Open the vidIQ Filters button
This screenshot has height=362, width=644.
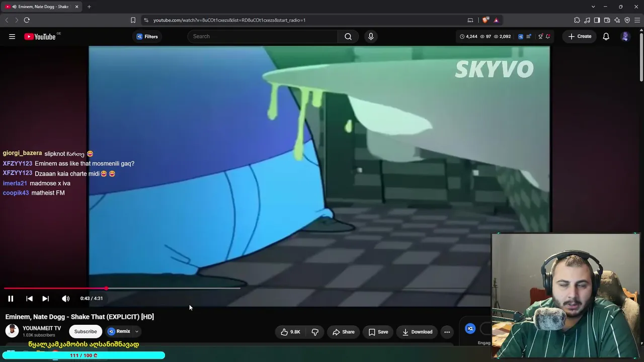tap(147, 36)
